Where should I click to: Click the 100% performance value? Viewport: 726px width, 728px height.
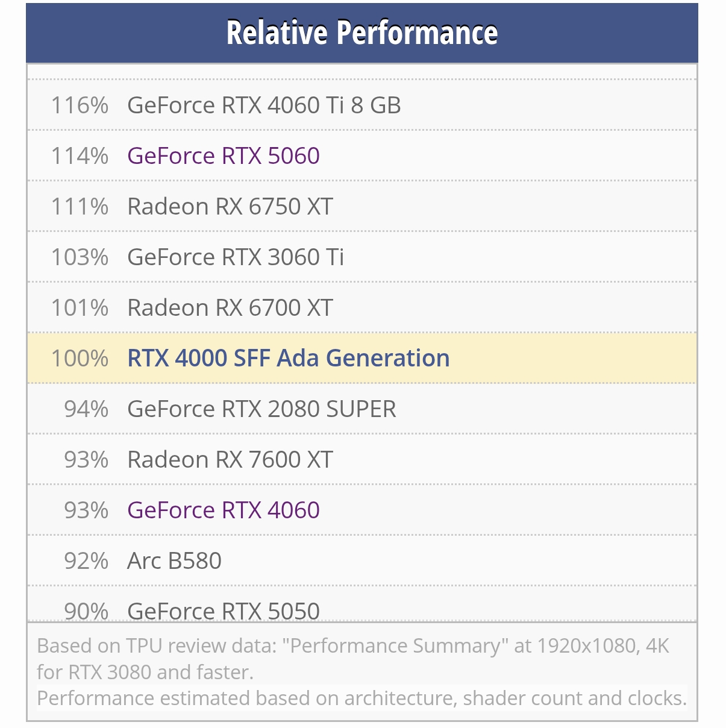80,359
